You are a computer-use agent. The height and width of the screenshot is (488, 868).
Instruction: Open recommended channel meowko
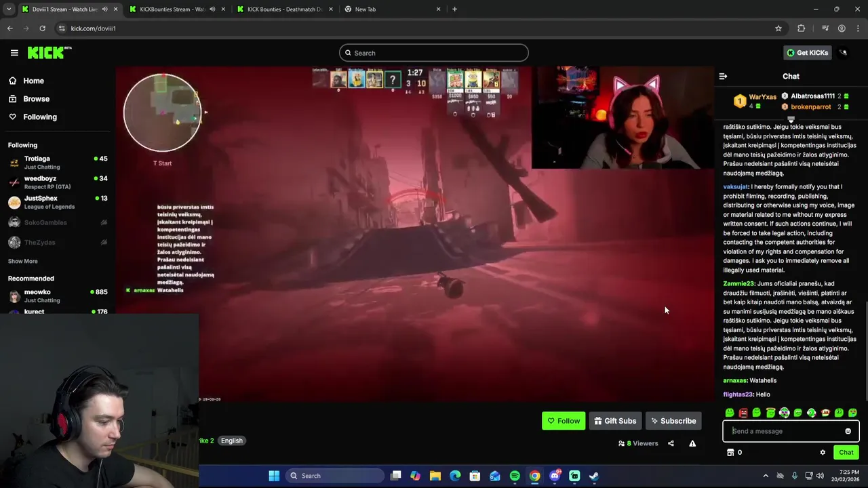coord(57,296)
